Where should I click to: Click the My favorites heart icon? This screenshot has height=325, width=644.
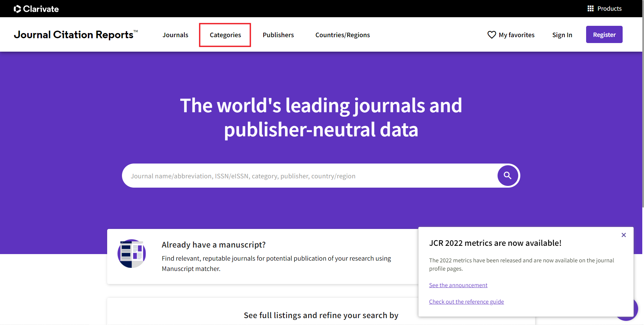pyautogui.click(x=492, y=35)
